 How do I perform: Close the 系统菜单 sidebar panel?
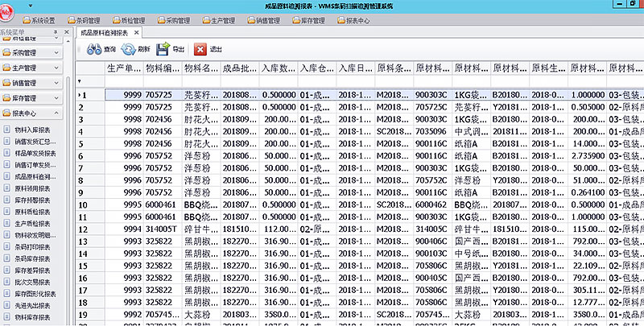(68, 32)
